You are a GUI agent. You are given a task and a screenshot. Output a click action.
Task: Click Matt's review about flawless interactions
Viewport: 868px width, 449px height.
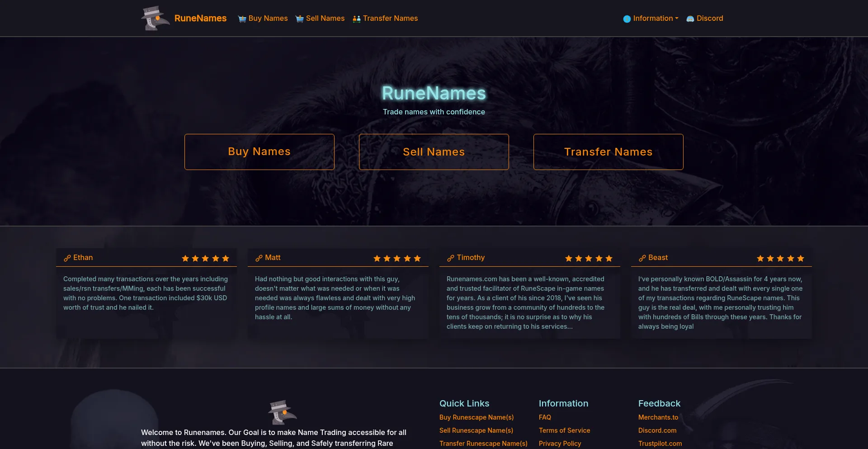pos(335,298)
